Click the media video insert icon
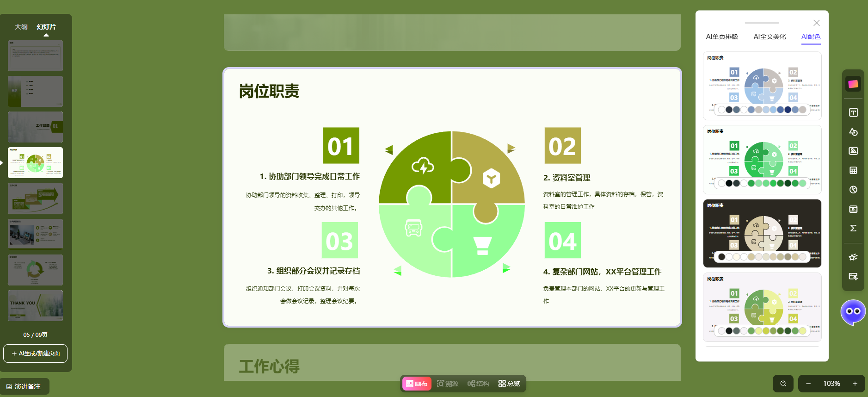 coord(853,209)
